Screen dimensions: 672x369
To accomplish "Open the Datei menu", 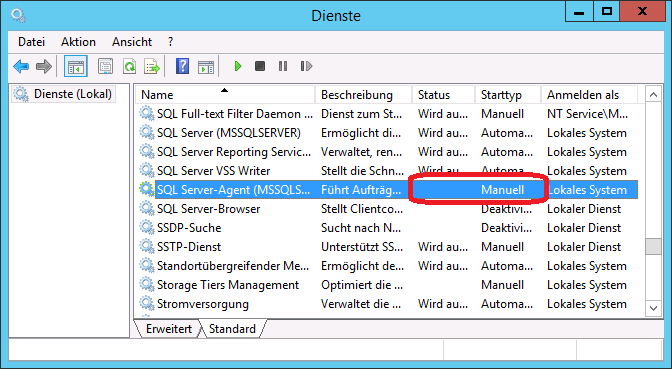I will (x=31, y=42).
